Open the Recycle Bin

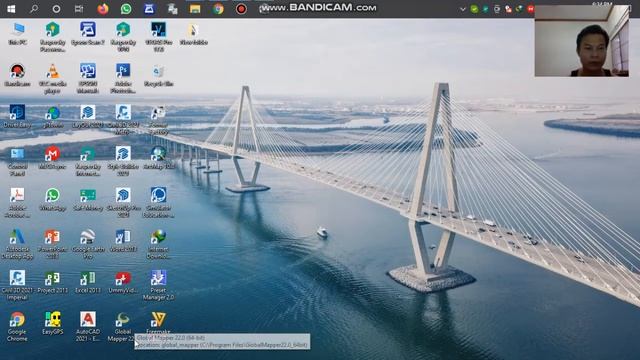(x=158, y=75)
